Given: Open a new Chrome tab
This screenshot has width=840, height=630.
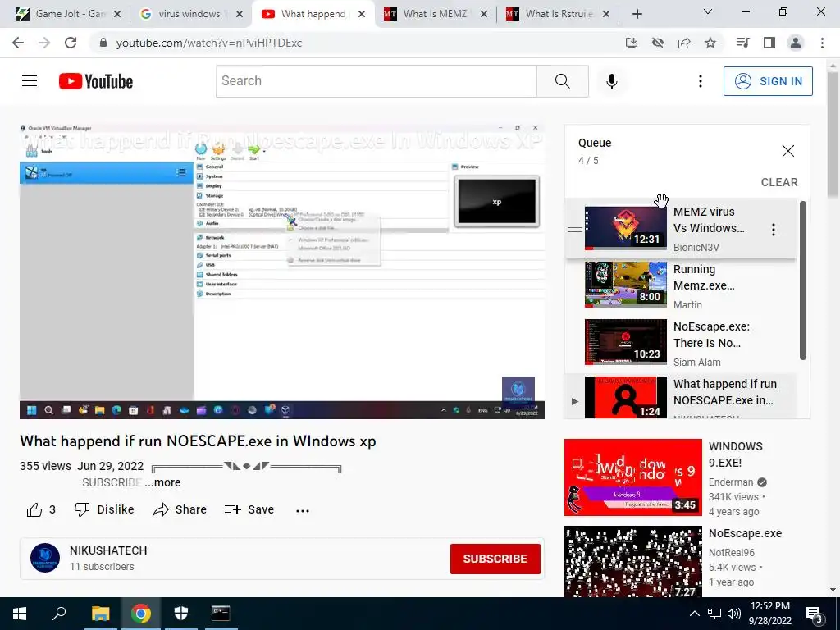Looking at the screenshot, I should pyautogui.click(x=637, y=14).
